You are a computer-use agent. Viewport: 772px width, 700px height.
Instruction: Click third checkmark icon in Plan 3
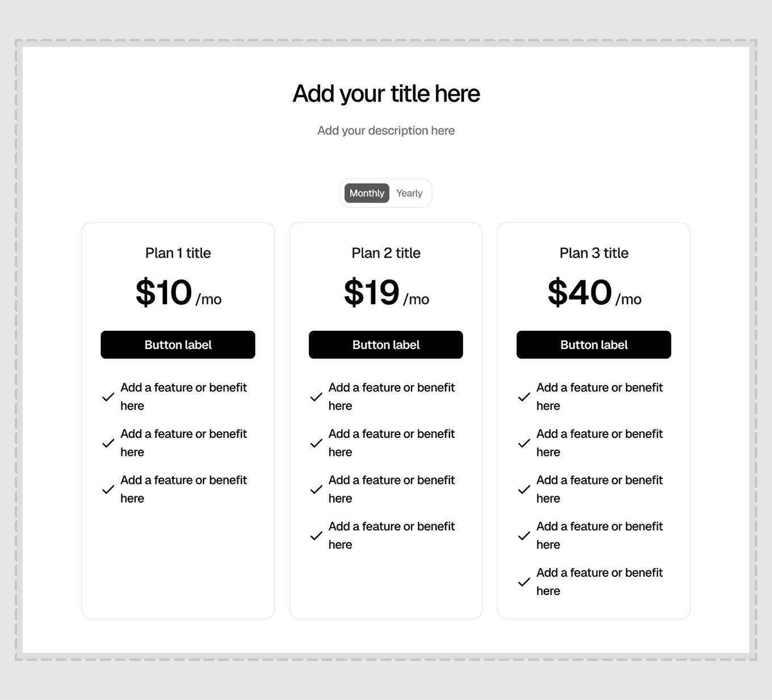(x=524, y=490)
